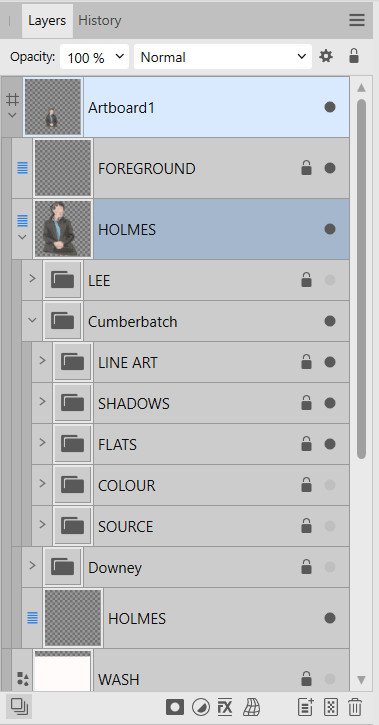Hide the FOREGROUND layer visibility dot
The width and height of the screenshot is (379, 725).
(x=330, y=168)
